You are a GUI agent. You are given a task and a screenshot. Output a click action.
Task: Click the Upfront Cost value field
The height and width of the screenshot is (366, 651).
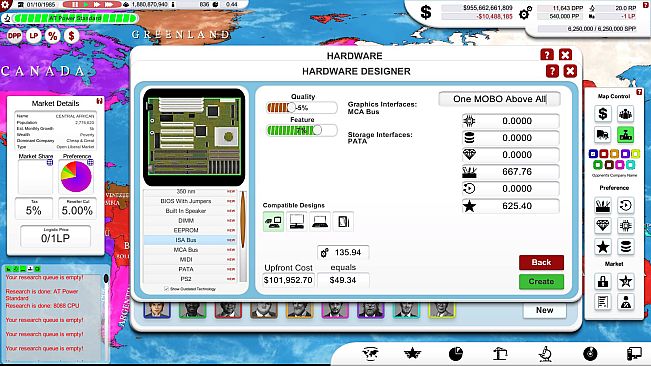click(x=288, y=280)
